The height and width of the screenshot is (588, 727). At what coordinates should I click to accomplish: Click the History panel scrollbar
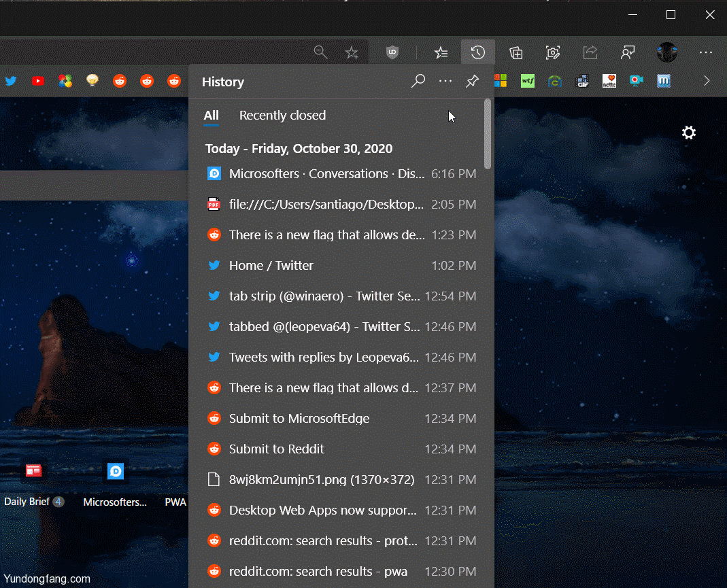pyautogui.click(x=487, y=134)
